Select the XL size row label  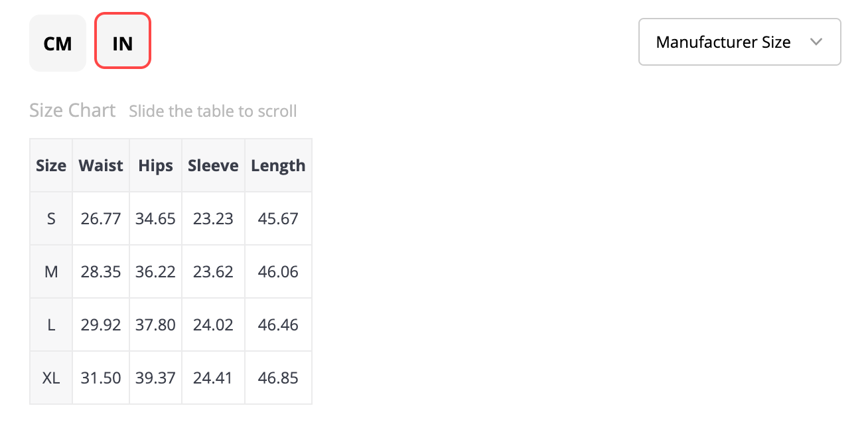(51, 378)
